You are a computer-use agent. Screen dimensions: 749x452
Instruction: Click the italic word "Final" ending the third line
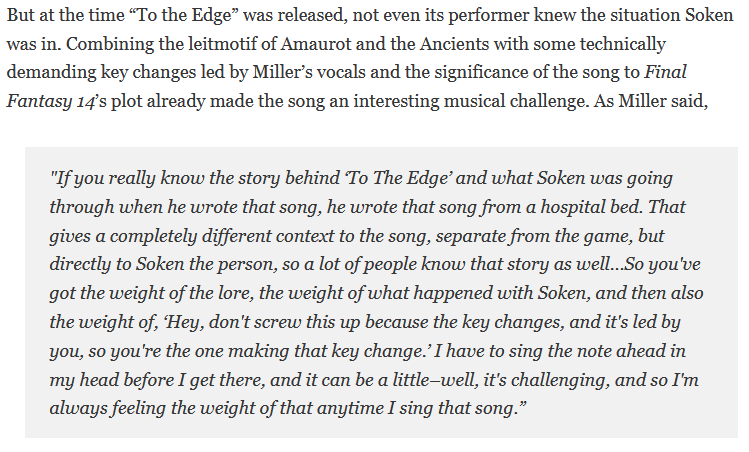point(665,73)
